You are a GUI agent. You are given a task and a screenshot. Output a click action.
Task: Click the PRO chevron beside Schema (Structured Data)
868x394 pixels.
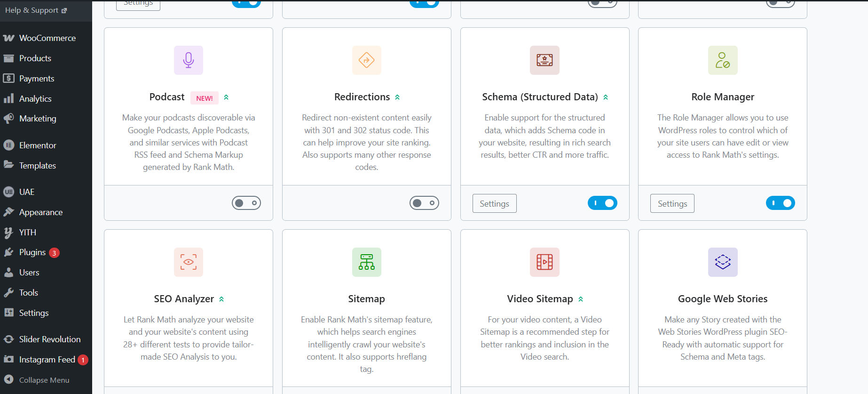(606, 97)
